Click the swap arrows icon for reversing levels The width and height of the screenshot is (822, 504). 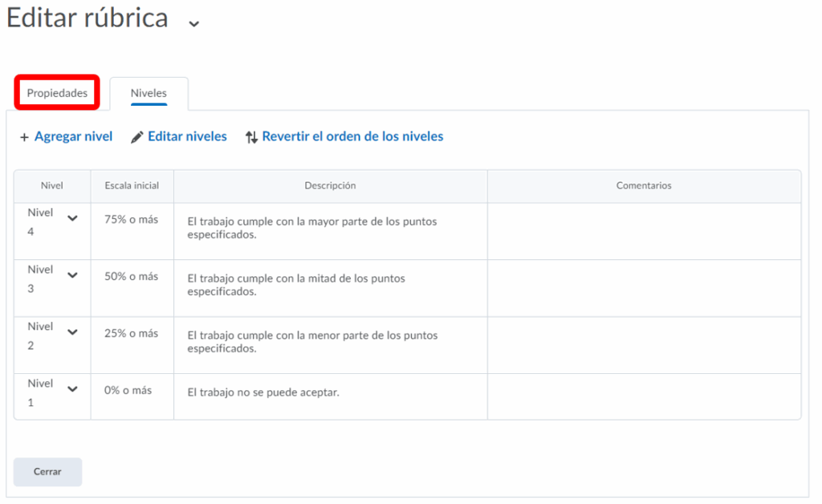coord(251,137)
